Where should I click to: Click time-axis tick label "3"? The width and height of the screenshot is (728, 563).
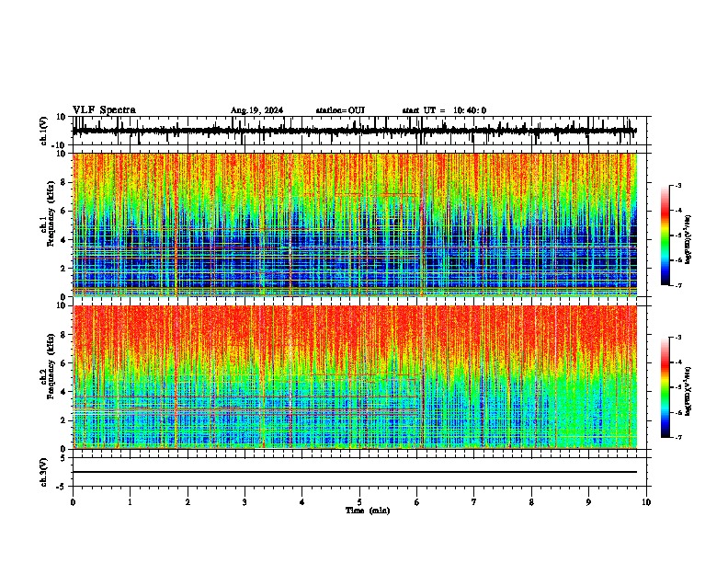tap(245, 502)
